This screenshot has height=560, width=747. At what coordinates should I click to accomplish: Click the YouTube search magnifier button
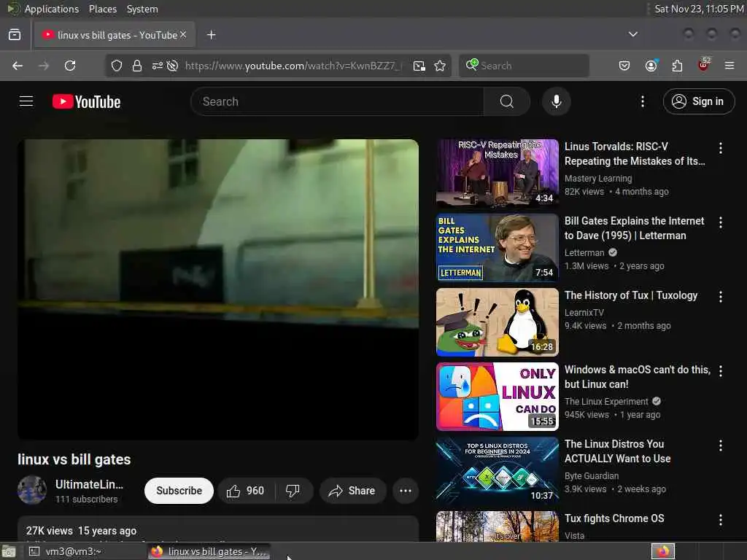(507, 101)
